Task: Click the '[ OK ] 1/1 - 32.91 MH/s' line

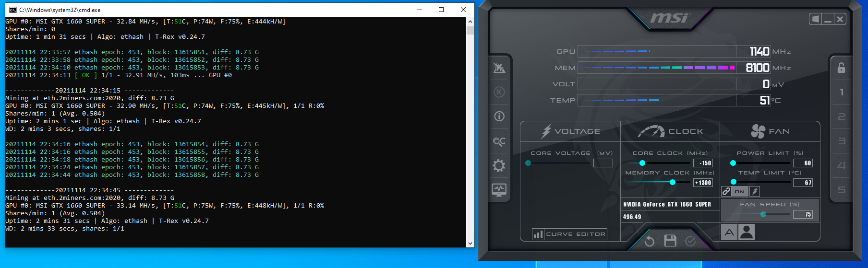Action: [x=119, y=75]
